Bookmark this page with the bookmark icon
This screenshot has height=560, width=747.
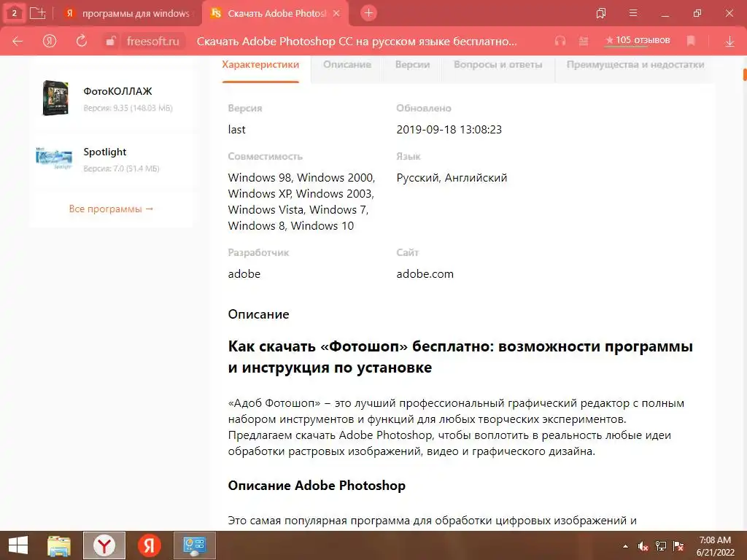(691, 41)
